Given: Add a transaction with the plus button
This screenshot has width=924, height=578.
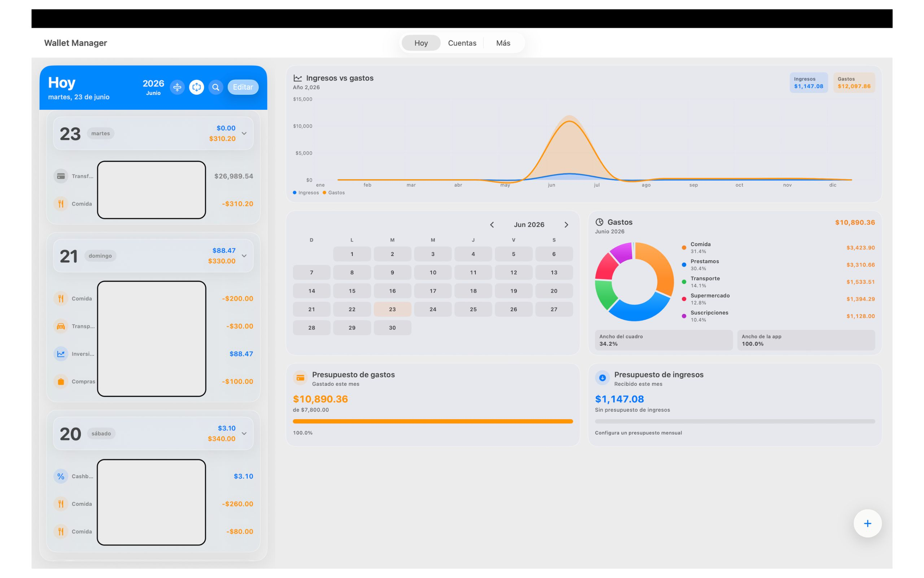Looking at the screenshot, I should pos(867,523).
